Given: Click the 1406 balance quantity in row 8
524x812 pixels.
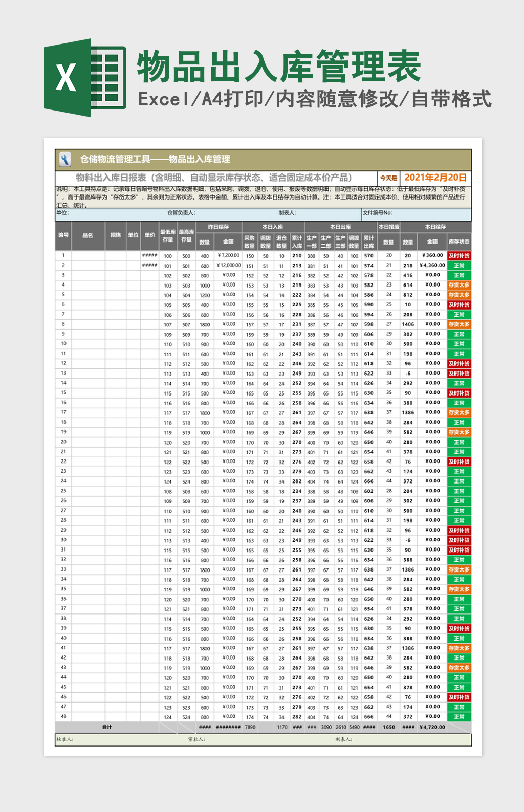Looking at the screenshot, I should tap(408, 324).
